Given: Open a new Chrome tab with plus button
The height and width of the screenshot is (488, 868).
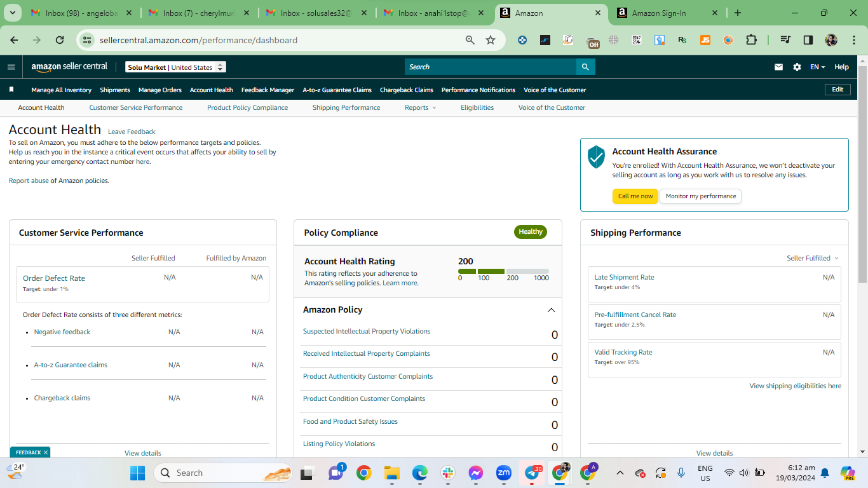Looking at the screenshot, I should tap(737, 13).
